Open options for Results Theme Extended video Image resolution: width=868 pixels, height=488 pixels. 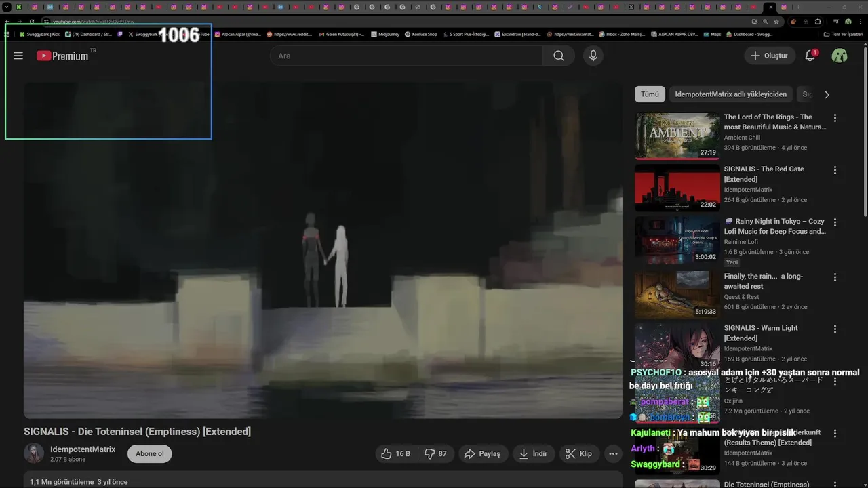(x=835, y=433)
